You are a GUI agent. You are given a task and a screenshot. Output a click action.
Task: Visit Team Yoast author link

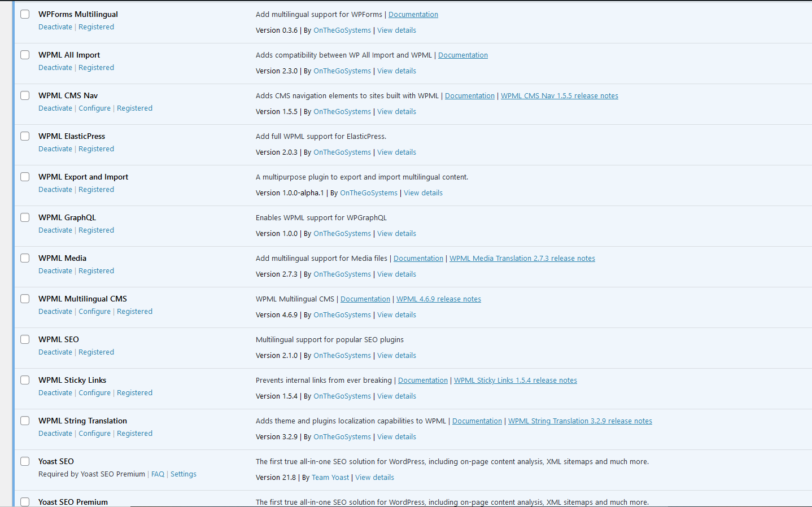click(330, 478)
